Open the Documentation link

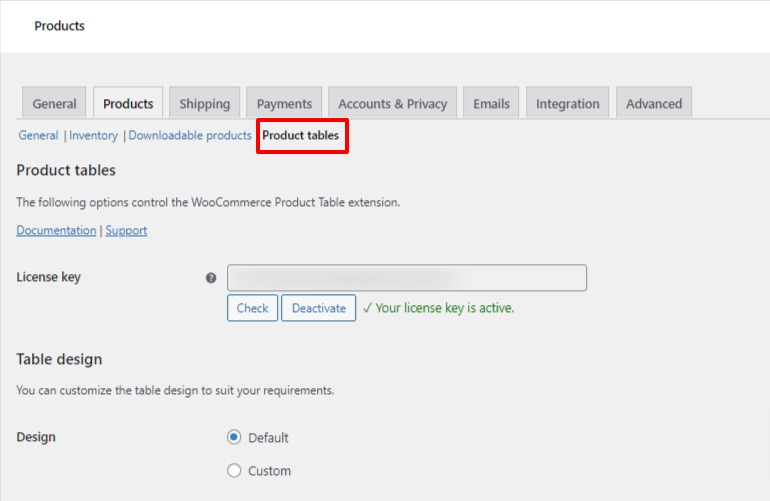(56, 230)
